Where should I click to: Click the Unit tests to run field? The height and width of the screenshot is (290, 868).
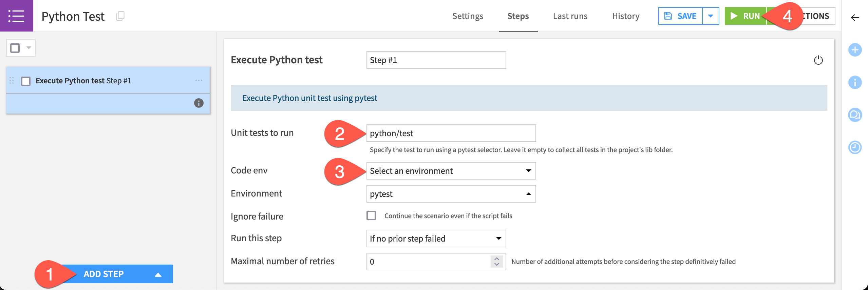point(451,133)
